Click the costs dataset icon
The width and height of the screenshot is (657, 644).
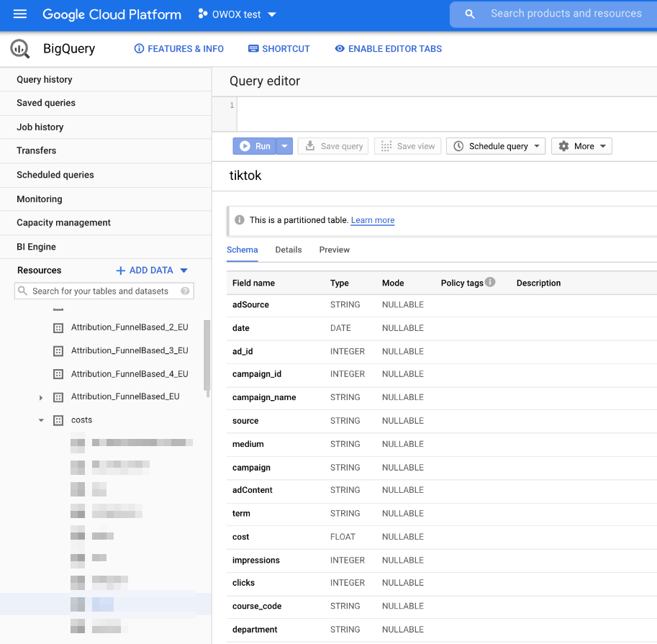58,420
